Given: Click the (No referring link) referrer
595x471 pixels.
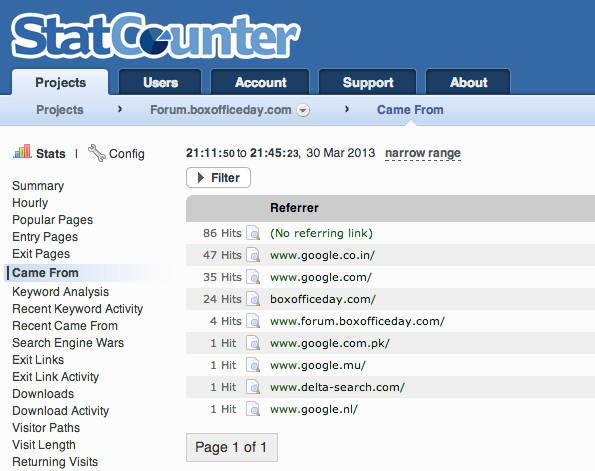Looking at the screenshot, I should coord(321,233).
